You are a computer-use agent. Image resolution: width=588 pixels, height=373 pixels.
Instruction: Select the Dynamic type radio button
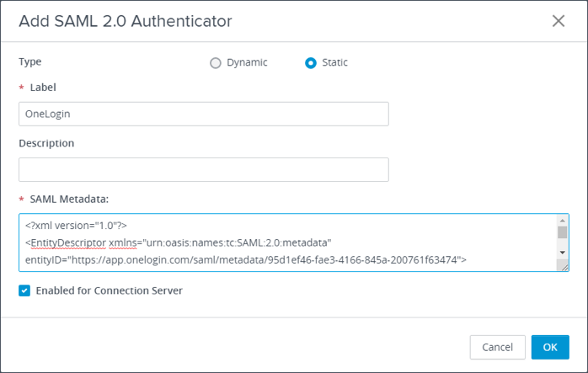[x=216, y=62]
